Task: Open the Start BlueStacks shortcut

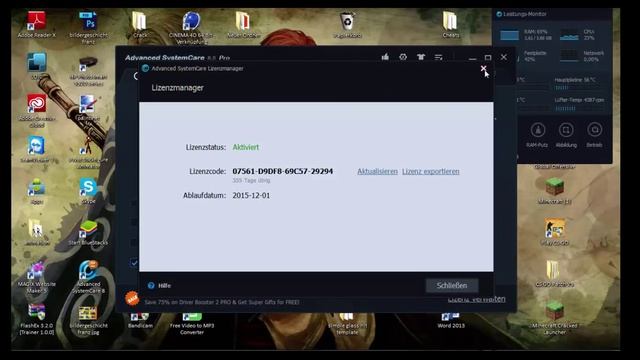Action: point(88,233)
